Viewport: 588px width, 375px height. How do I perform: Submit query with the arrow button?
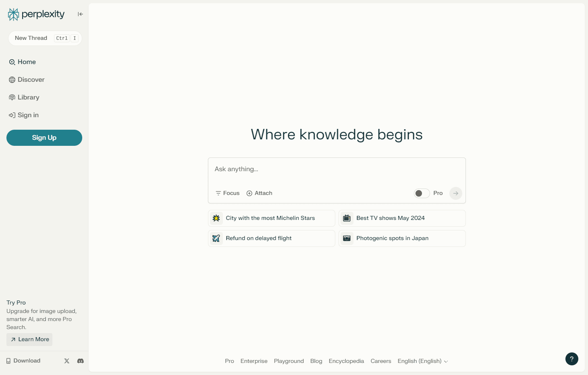point(456,193)
